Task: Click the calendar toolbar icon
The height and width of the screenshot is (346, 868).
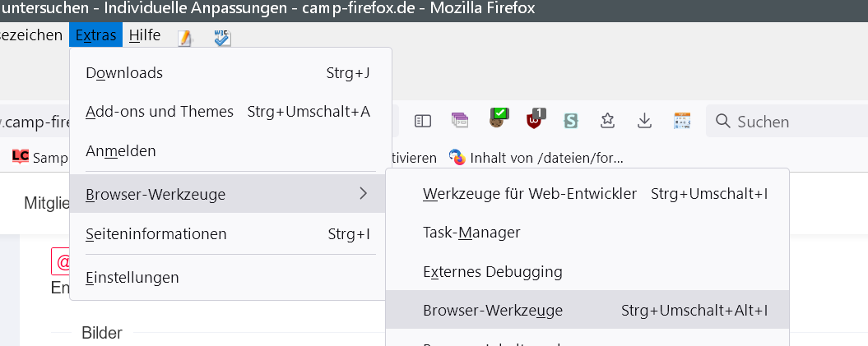Action: 682,121
